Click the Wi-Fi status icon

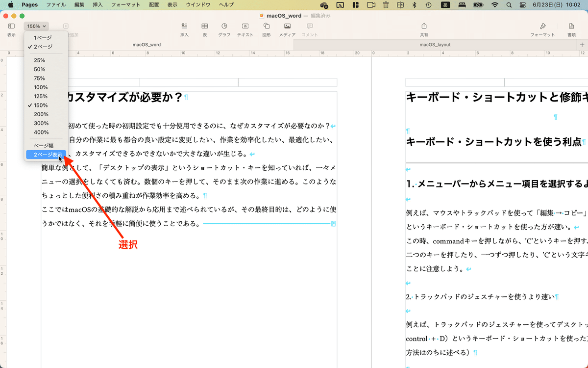pos(495,4)
